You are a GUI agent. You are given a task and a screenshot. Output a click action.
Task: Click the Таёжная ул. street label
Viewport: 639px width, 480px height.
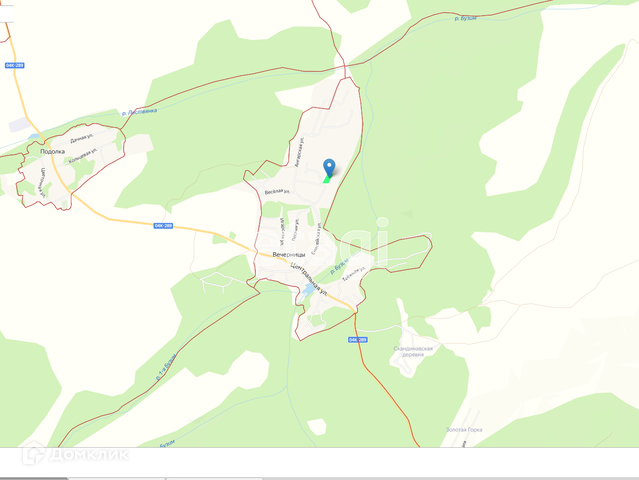click(x=353, y=275)
